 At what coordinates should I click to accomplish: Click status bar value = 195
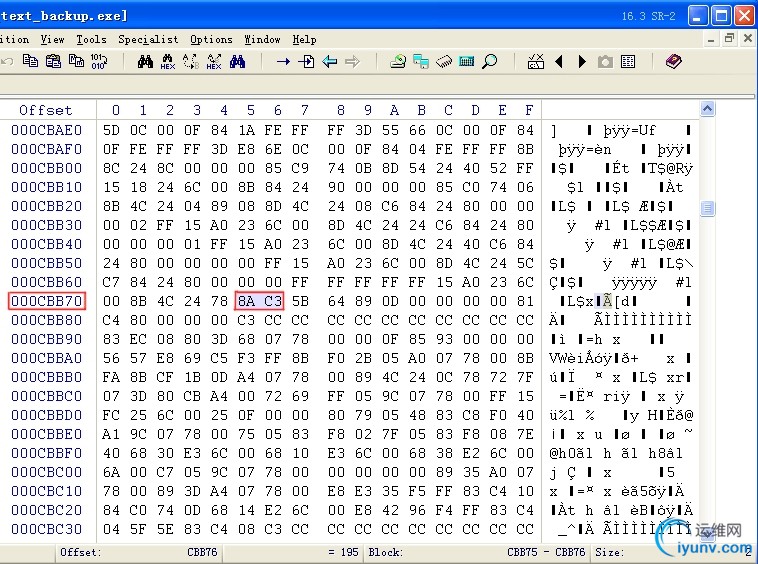pyautogui.click(x=343, y=552)
